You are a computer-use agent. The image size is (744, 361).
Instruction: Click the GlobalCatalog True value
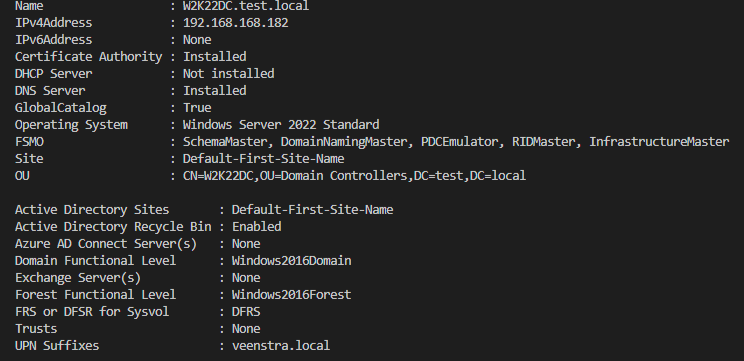(x=197, y=108)
